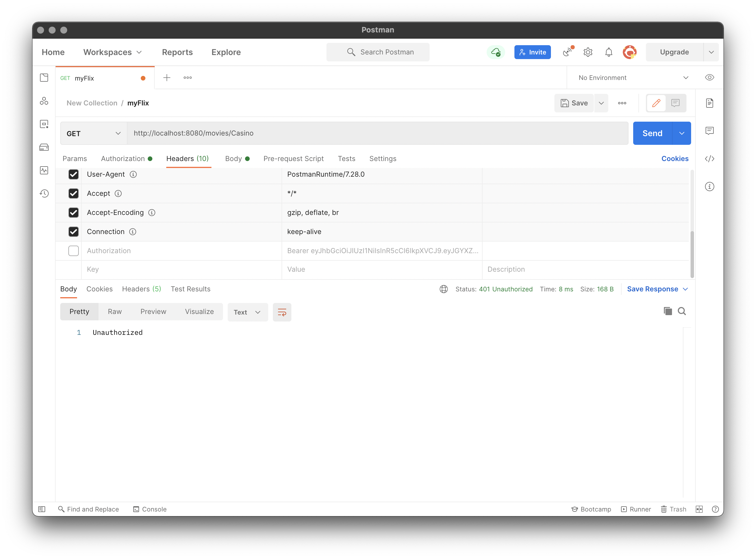Image resolution: width=756 pixels, height=559 pixels.
Task: Switch to the Pre-request Script tab
Action: 293,158
